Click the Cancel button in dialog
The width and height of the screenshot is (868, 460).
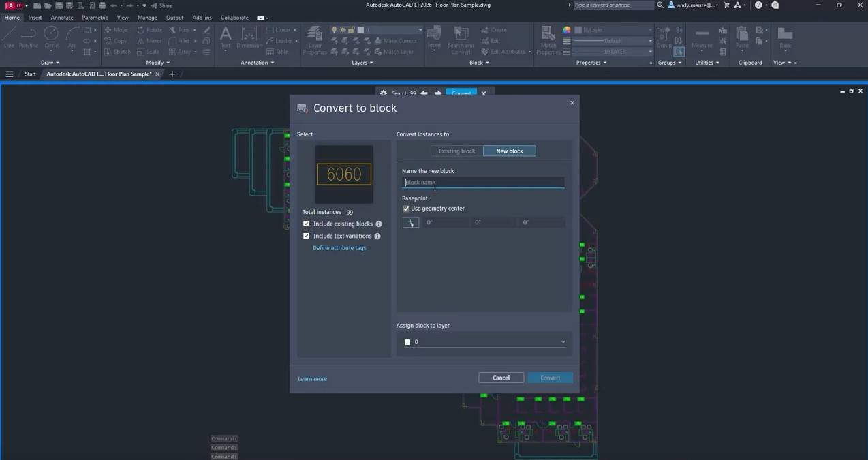click(x=501, y=378)
